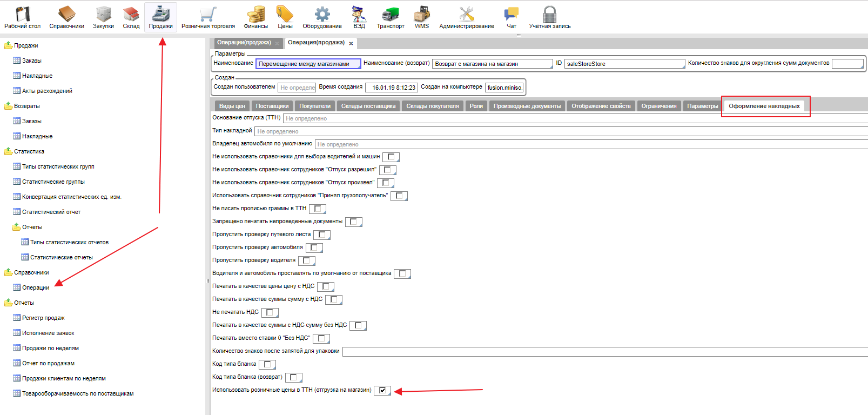
Task: Close the 'Операция(продажа)' tab
Action: pos(351,43)
